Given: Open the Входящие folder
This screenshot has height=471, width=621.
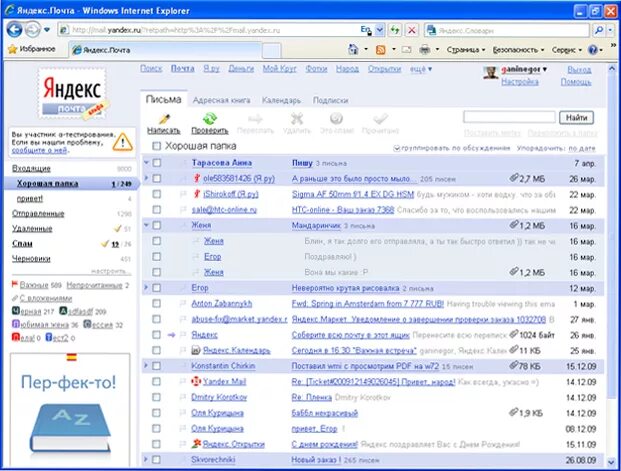Looking at the screenshot, I should (x=31, y=168).
